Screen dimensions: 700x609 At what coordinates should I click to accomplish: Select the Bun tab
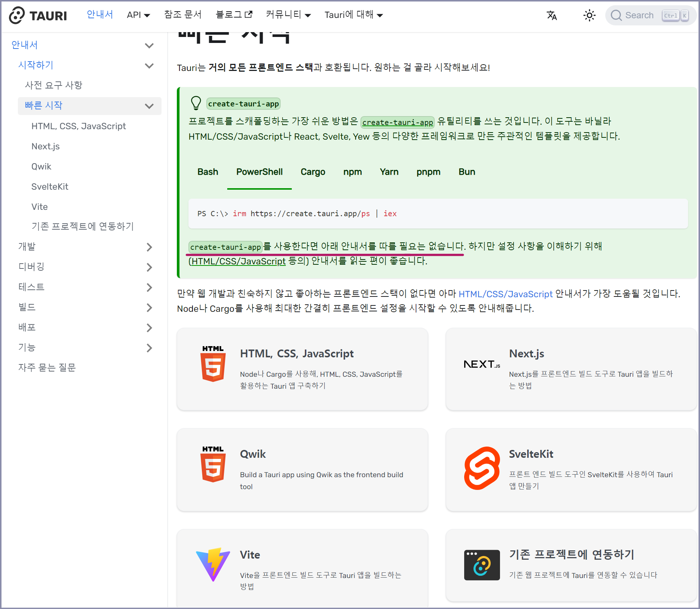pos(467,172)
